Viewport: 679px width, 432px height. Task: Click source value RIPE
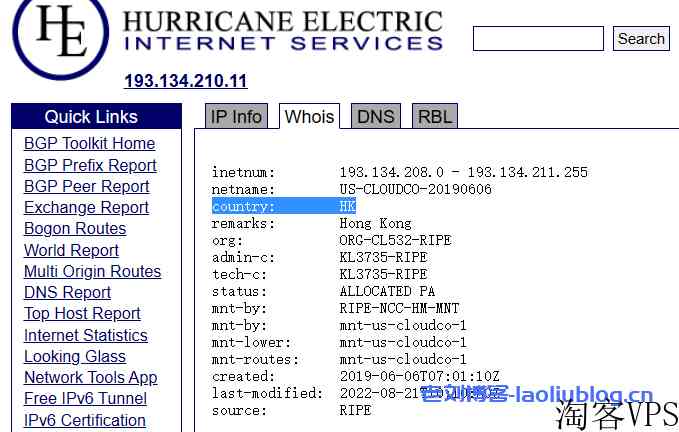point(356,410)
